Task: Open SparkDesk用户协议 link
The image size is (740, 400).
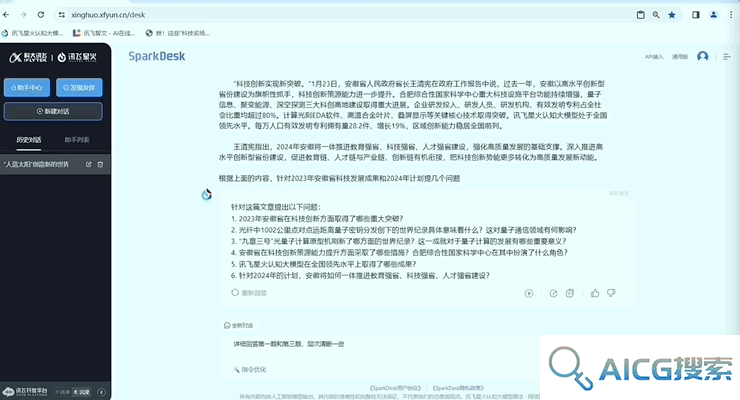Action: pos(395,388)
